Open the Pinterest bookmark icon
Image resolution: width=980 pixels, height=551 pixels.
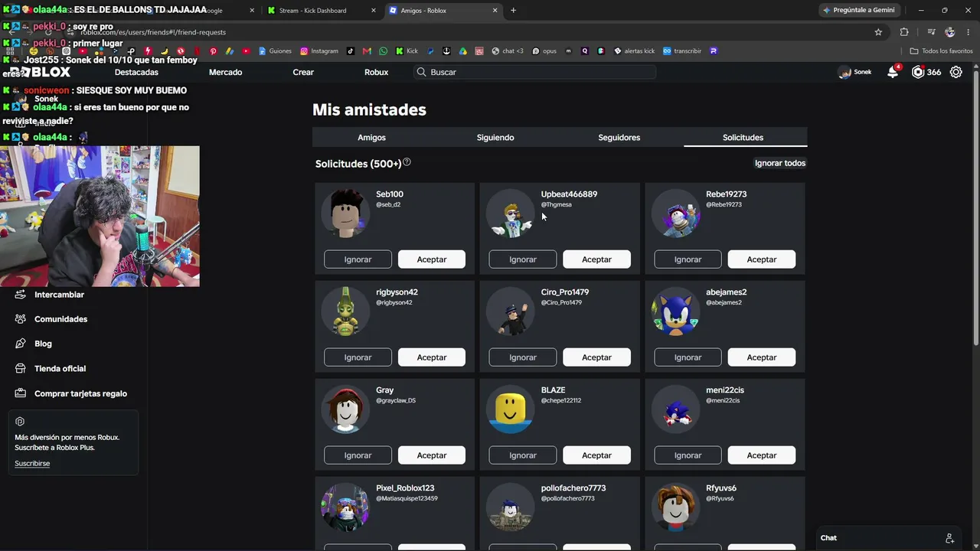click(213, 51)
